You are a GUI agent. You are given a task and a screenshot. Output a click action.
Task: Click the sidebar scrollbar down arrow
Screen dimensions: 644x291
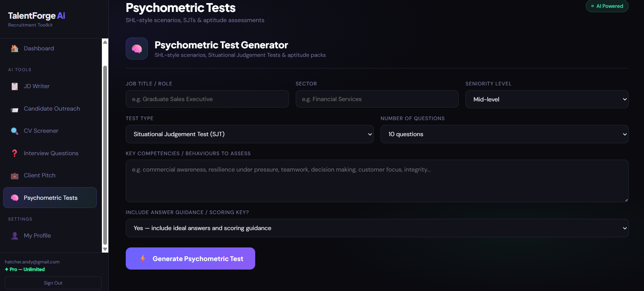pyautogui.click(x=105, y=249)
